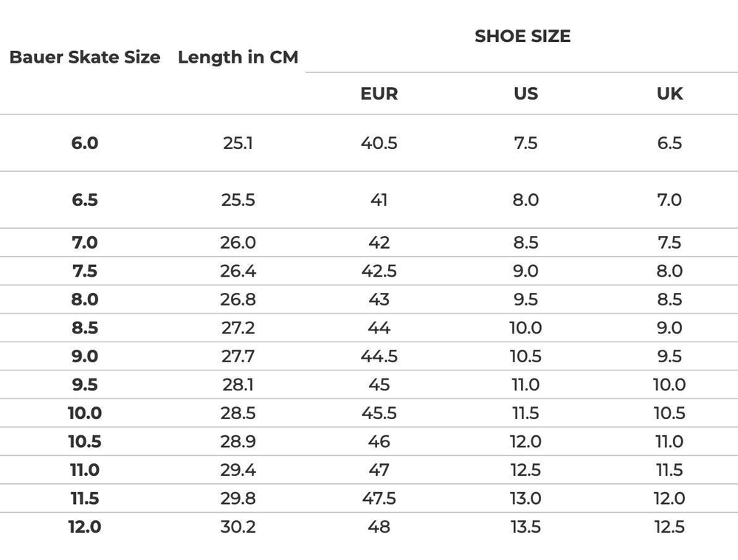Click the 25.5 length cell
Image resolution: width=738 pixels, height=560 pixels.
point(238,200)
